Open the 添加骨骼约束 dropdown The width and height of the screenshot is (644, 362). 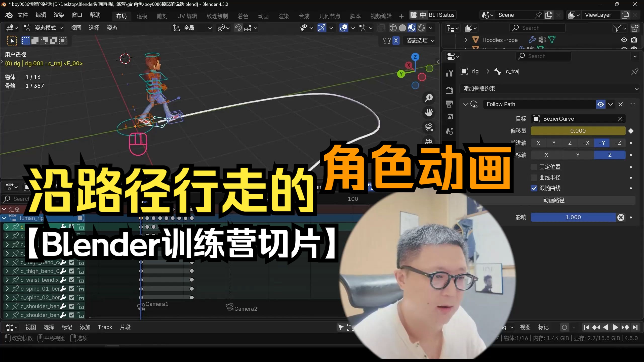tap(550, 89)
